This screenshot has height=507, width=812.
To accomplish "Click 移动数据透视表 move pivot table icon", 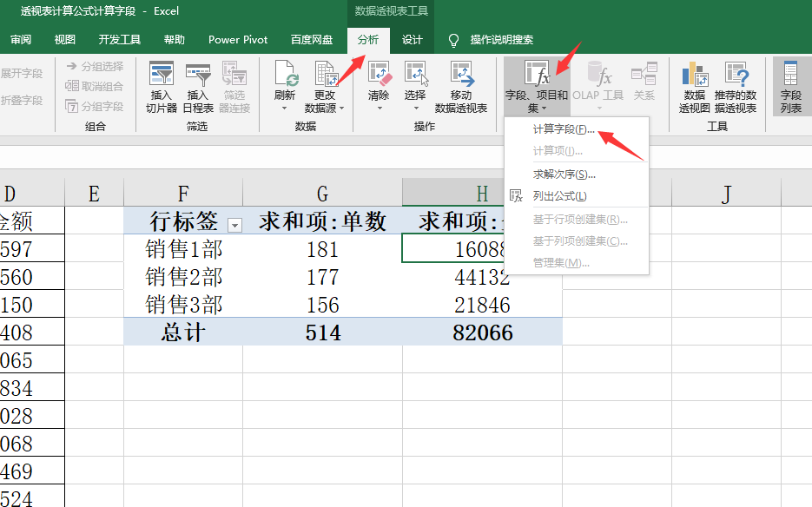I will (x=461, y=74).
